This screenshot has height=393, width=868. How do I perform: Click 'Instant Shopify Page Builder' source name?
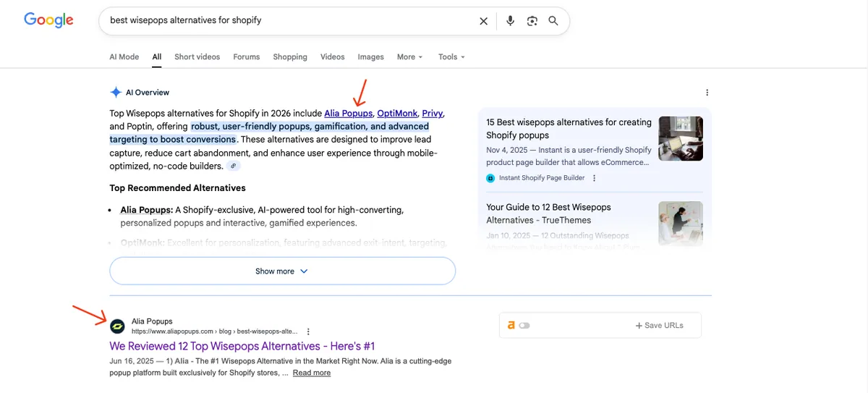[x=542, y=178]
